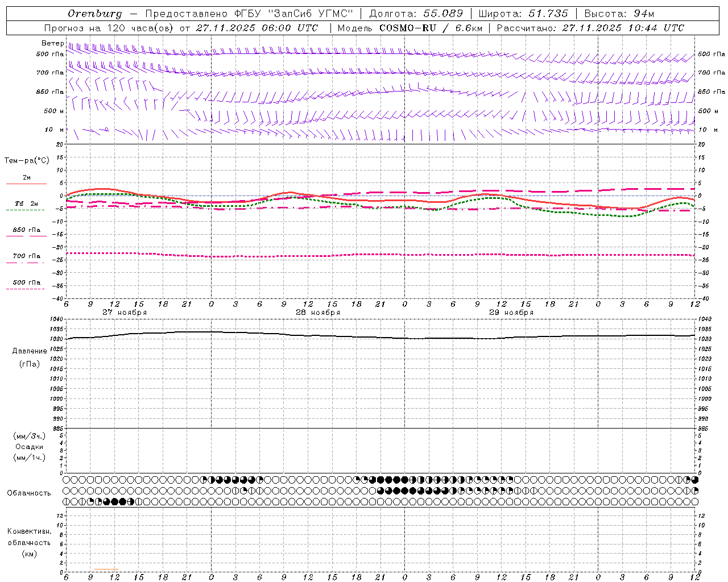
Task: Click the Orenburg station title
Action: pyautogui.click(x=95, y=14)
